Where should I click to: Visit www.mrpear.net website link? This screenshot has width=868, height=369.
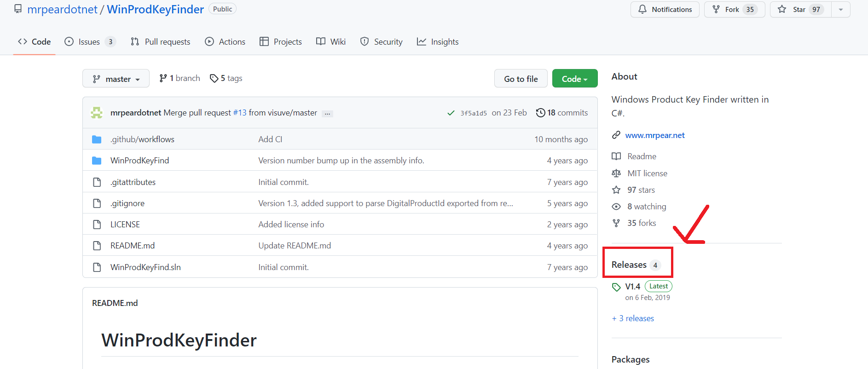tap(655, 135)
